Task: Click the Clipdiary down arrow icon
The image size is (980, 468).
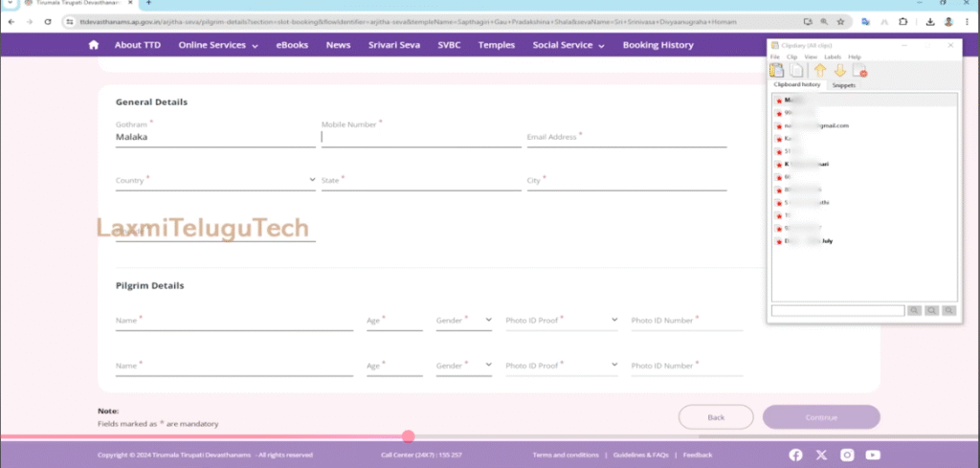Action: [x=839, y=71]
